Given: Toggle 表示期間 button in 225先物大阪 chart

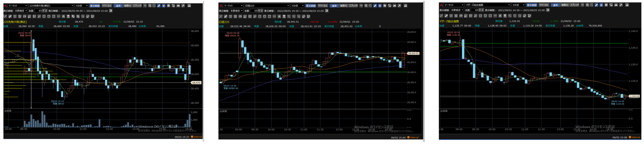Looking at the screenshot, I should pos(95,6).
